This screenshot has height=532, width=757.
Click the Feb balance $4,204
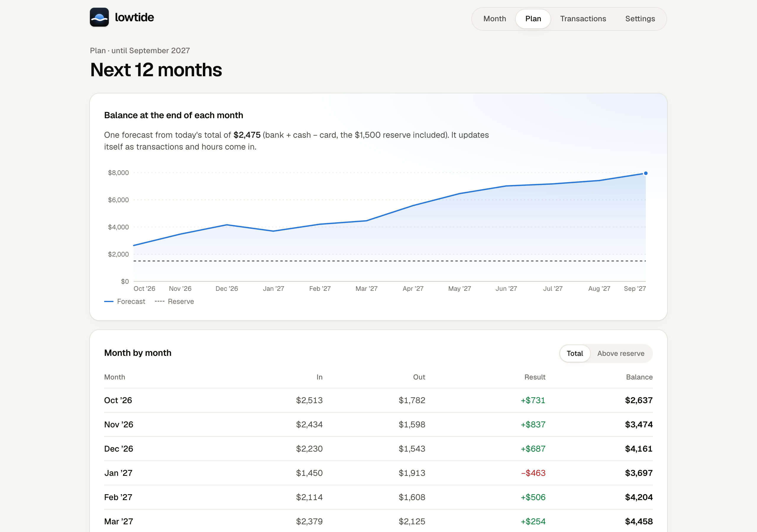(639, 497)
